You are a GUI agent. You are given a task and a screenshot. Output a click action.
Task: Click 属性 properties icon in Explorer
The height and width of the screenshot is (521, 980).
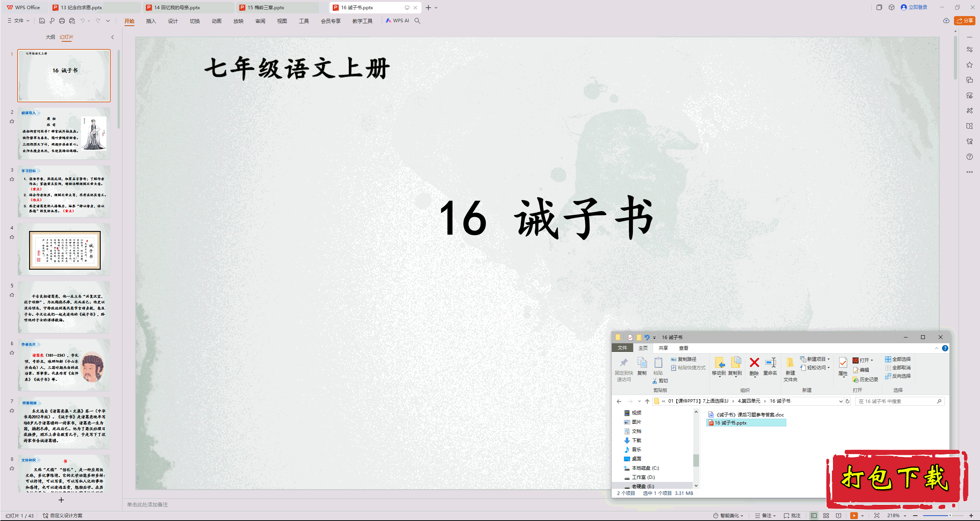click(x=843, y=366)
